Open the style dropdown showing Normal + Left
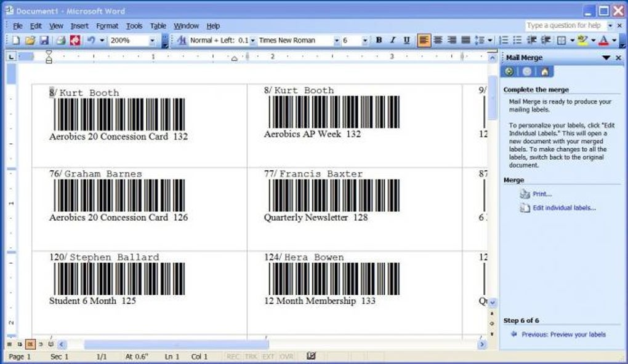The image size is (628, 364). coord(252,41)
